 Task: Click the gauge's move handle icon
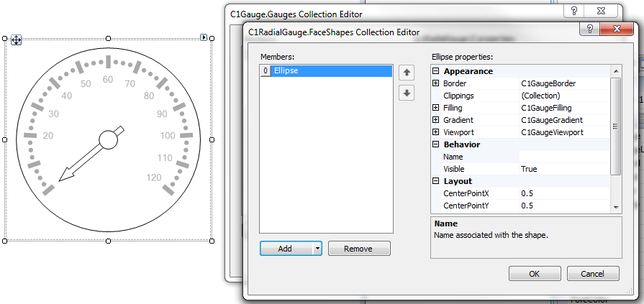coord(16,40)
